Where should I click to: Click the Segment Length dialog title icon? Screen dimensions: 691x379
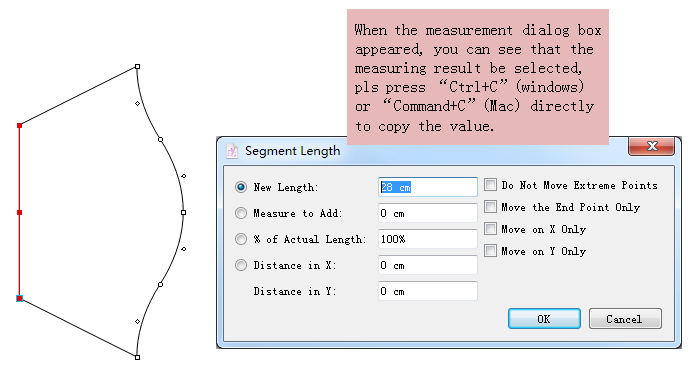[x=232, y=151]
